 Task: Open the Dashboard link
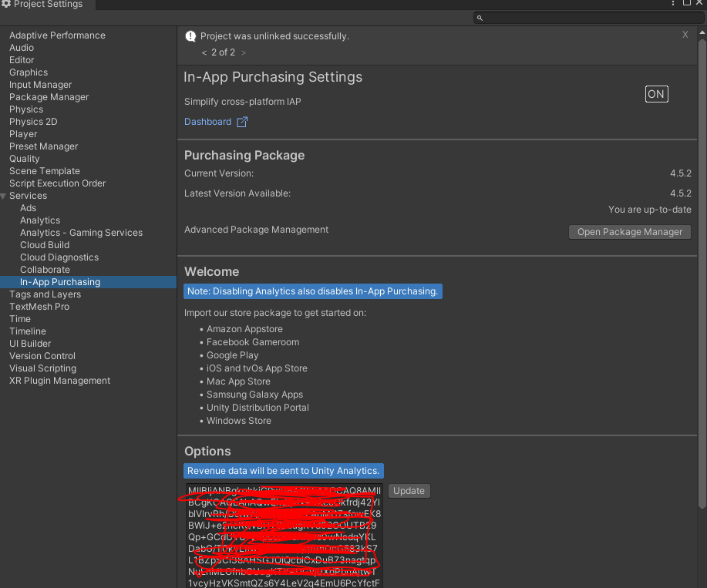coord(207,122)
